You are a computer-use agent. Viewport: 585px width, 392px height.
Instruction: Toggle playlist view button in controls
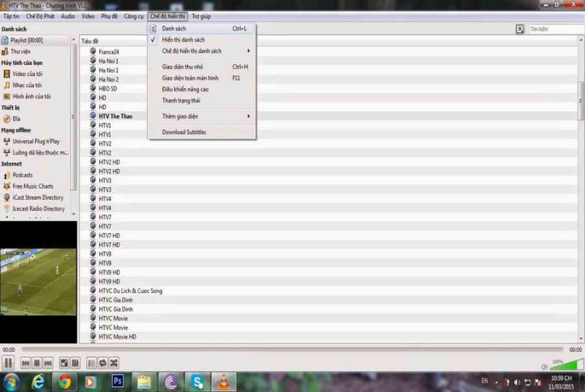(x=91, y=363)
